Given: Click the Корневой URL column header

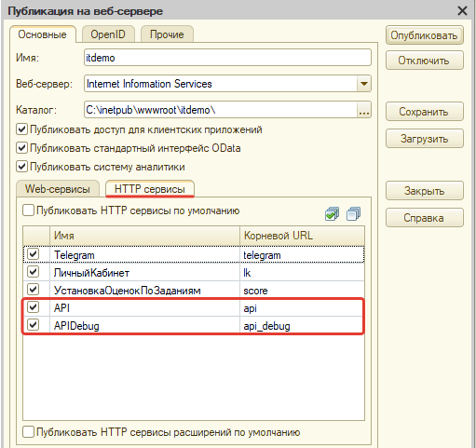Looking at the screenshot, I should pos(302,236).
